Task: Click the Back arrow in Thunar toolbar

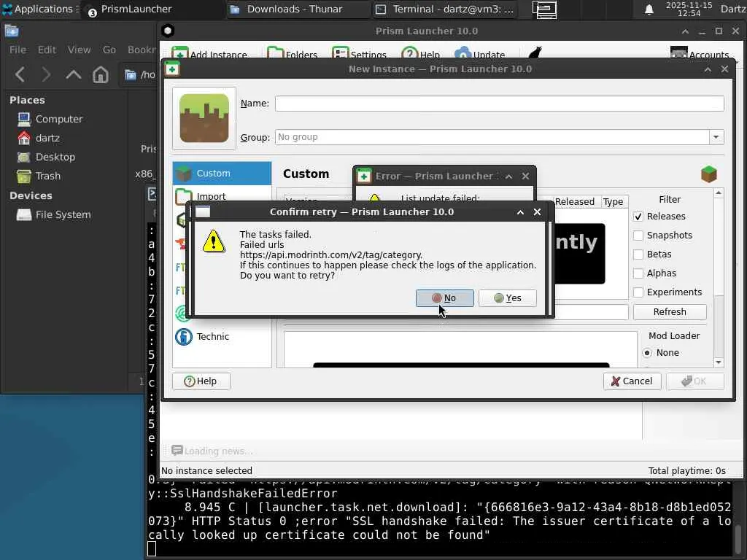Action: 20,75
